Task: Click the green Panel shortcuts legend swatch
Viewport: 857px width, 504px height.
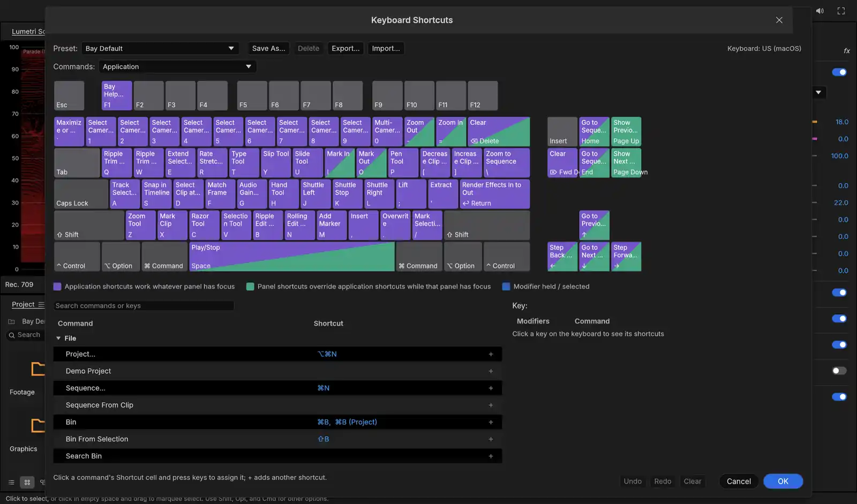Action: (x=250, y=287)
